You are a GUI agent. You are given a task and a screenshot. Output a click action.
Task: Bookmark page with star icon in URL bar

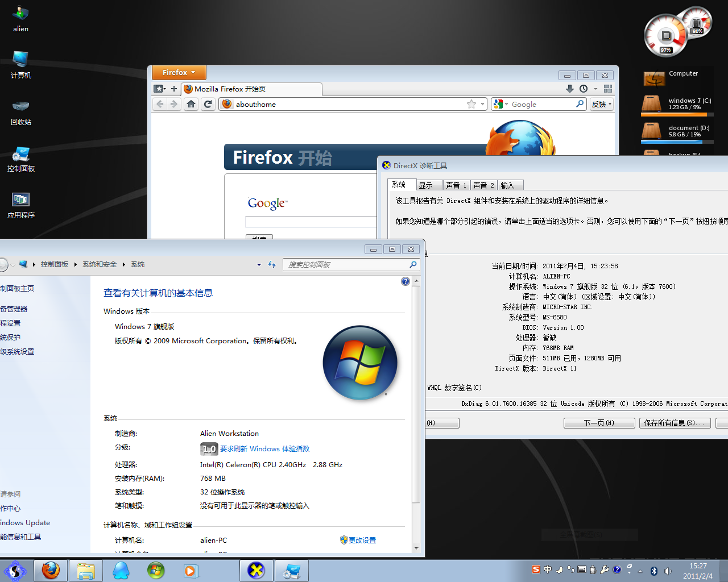point(471,104)
